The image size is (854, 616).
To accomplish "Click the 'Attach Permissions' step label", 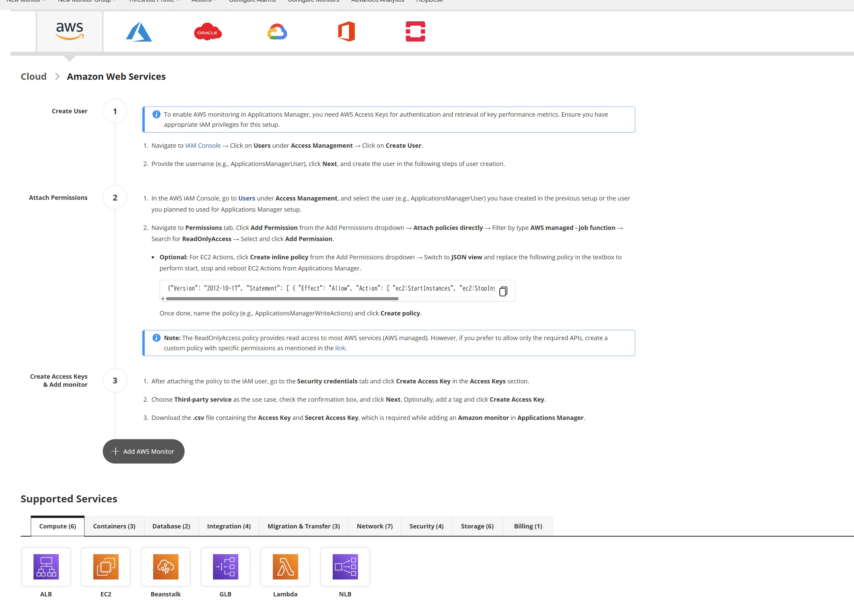I will [58, 198].
